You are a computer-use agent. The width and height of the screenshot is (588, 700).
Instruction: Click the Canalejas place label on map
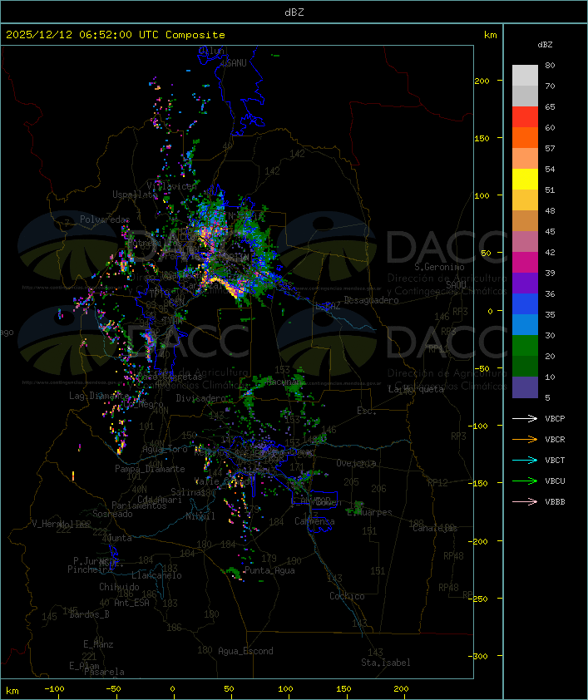point(435,528)
